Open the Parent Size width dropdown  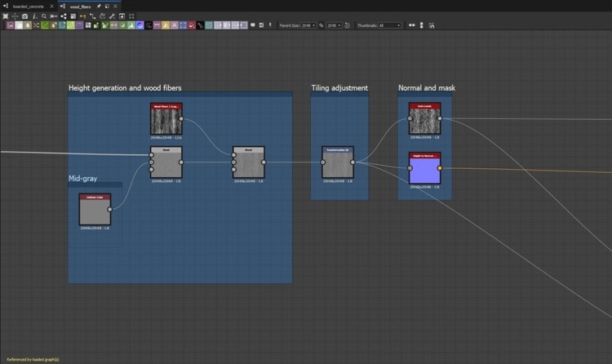pos(308,25)
